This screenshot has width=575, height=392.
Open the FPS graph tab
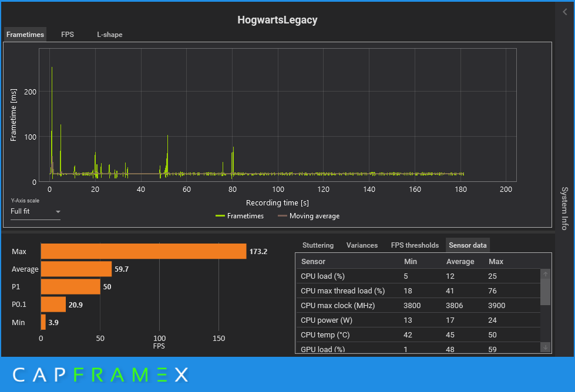(x=68, y=35)
